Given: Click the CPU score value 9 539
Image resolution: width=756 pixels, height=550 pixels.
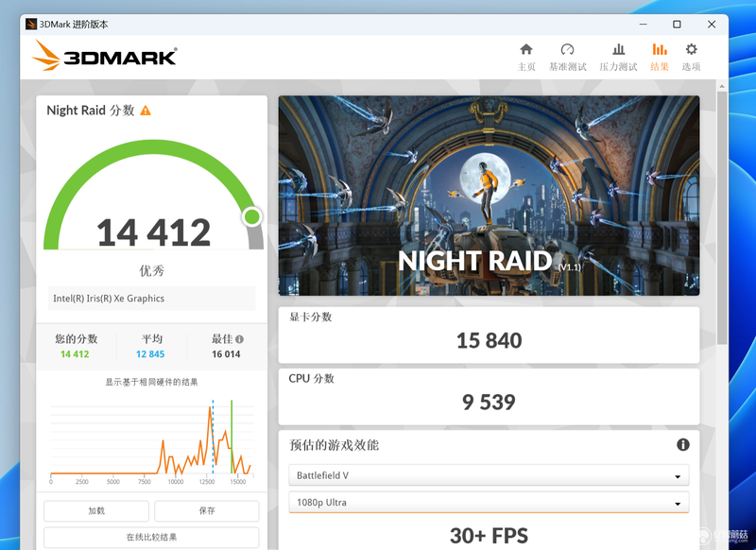Looking at the screenshot, I should 489,403.
